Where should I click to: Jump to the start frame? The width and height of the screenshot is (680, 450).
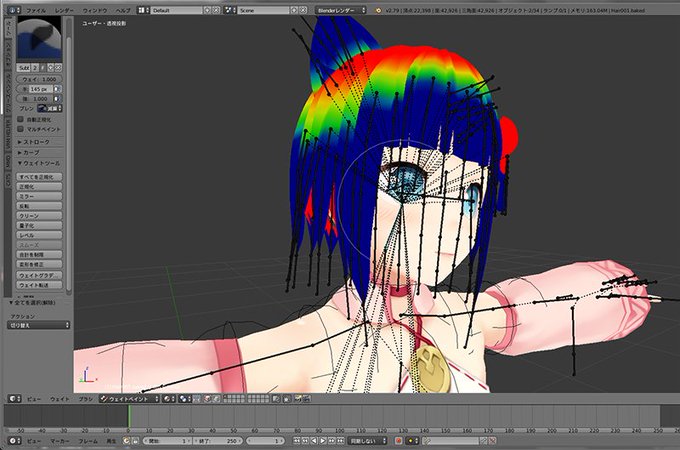click(297, 440)
